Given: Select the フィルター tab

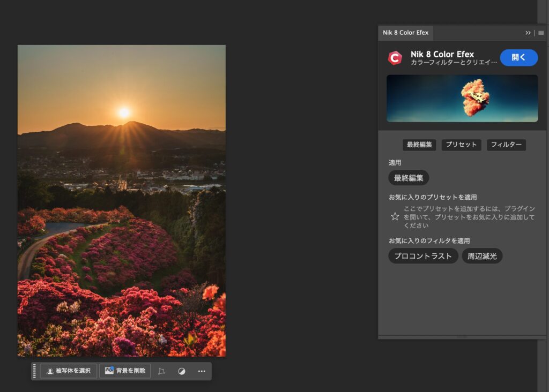Looking at the screenshot, I should click(x=506, y=145).
